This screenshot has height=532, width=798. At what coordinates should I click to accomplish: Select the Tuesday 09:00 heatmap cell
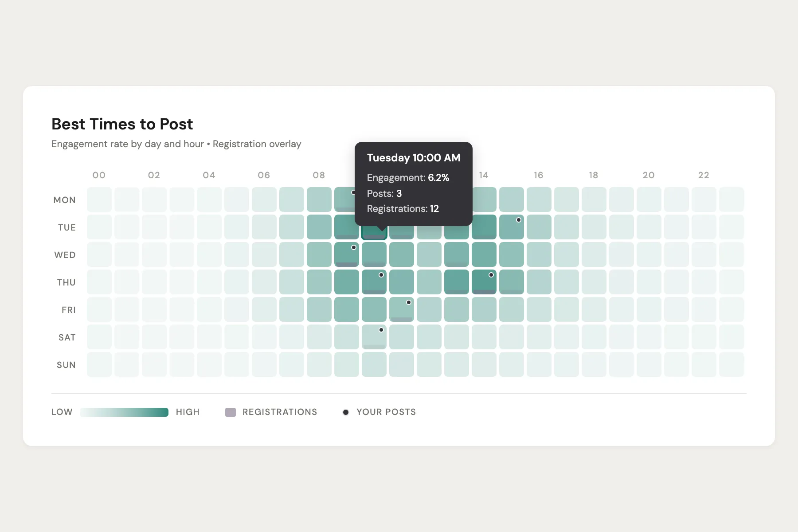coord(346,227)
